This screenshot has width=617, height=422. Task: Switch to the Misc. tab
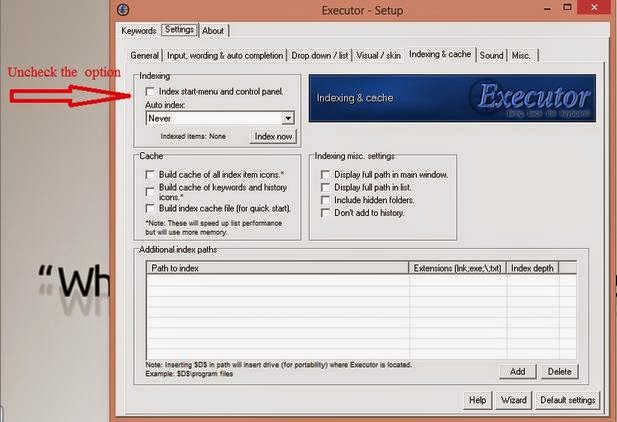coord(521,56)
